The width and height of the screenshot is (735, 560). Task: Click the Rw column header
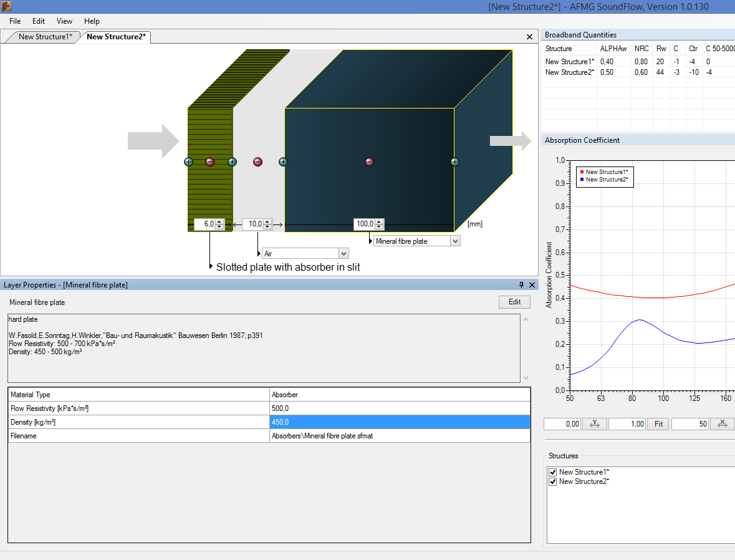(661, 48)
